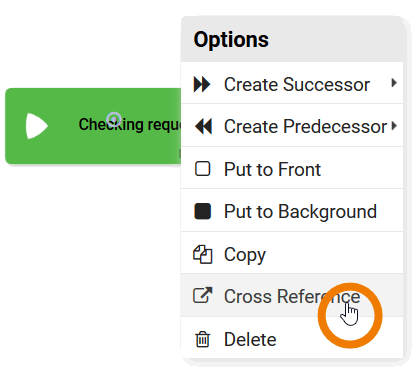The width and height of the screenshot is (418, 377).
Task: Click the trash can Delete icon
Action: [x=203, y=339]
